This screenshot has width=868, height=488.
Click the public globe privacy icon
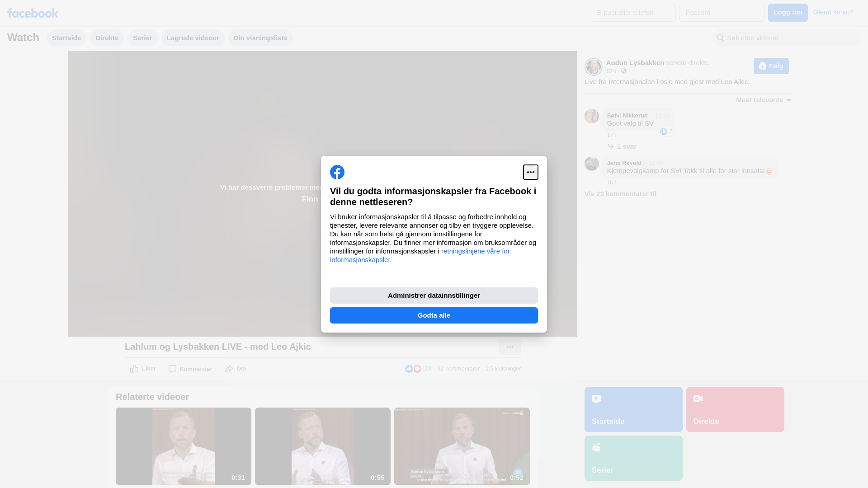click(624, 71)
